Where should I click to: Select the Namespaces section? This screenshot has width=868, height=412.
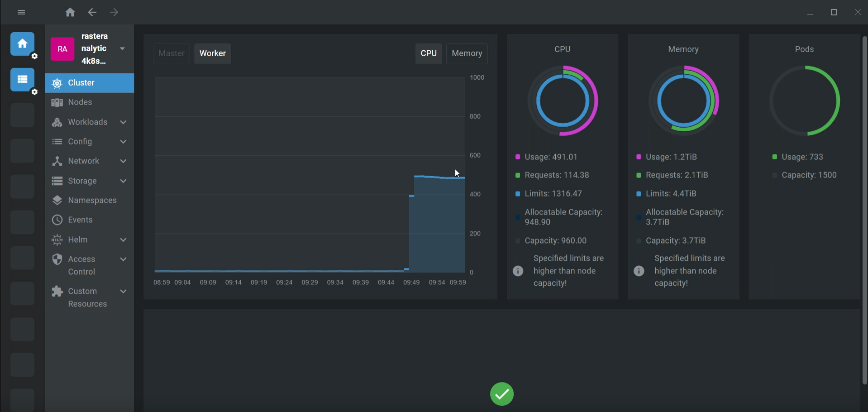coord(92,200)
